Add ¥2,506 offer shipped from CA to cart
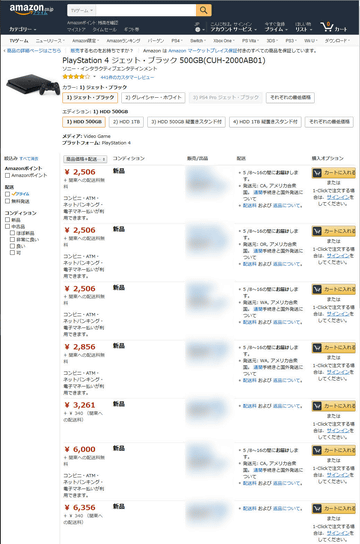Image resolution: width=360 pixels, height=544 pixels. 334,173
